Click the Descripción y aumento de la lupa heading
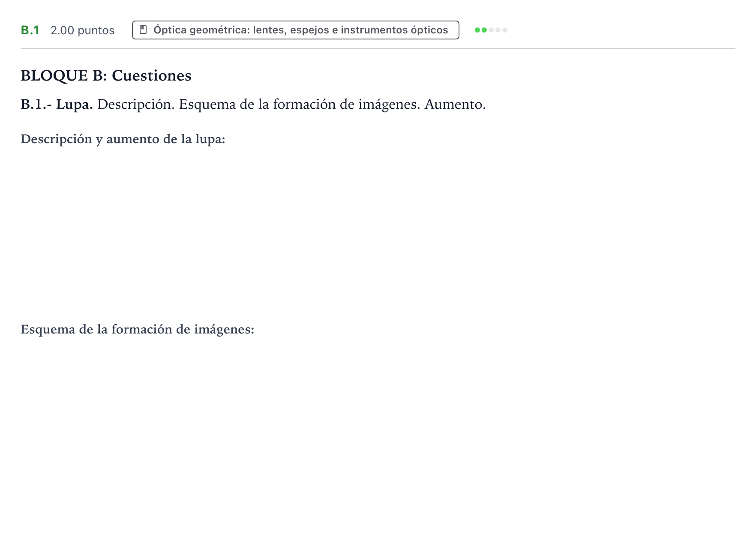This screenshot has width=756, height=553. click(123, 139)
